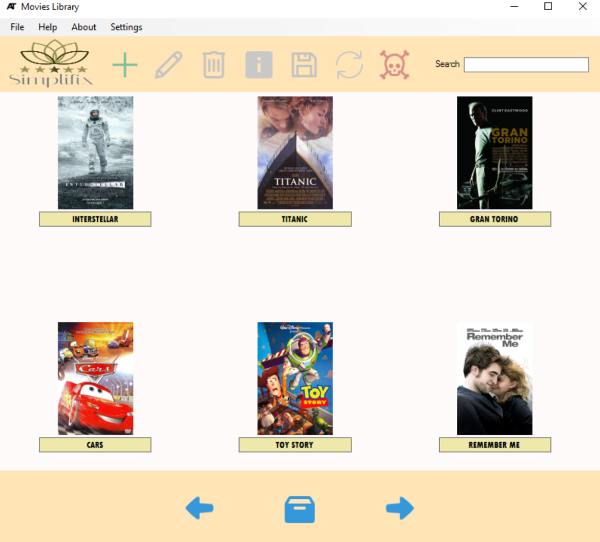
Task: Open the Help menu
Action: tap(47, 27)
